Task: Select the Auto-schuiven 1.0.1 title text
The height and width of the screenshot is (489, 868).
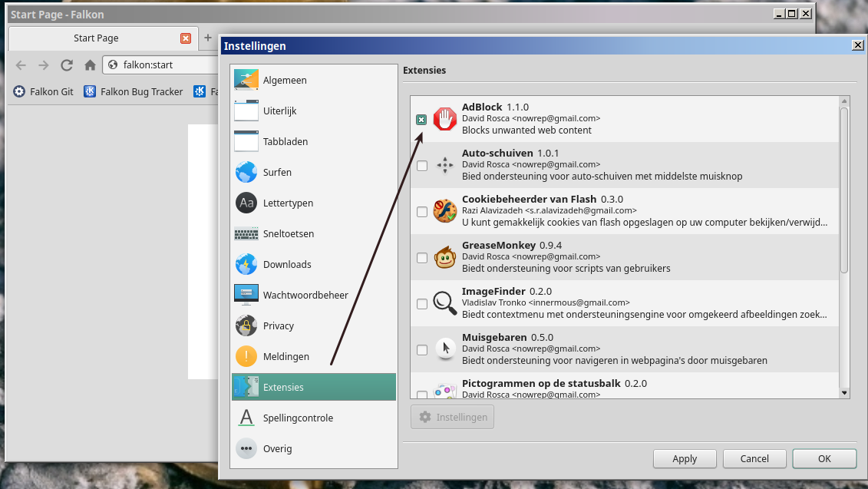Action: coord(510,153)
